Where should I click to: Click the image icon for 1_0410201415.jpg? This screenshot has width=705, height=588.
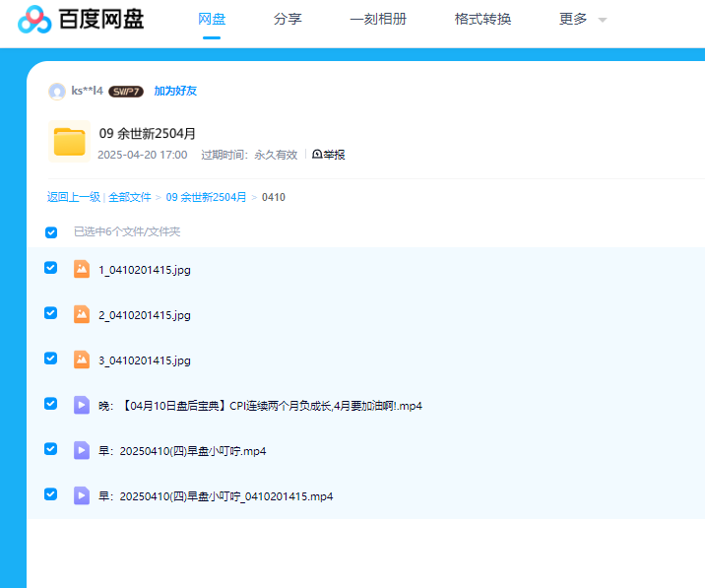coord(82,269)
